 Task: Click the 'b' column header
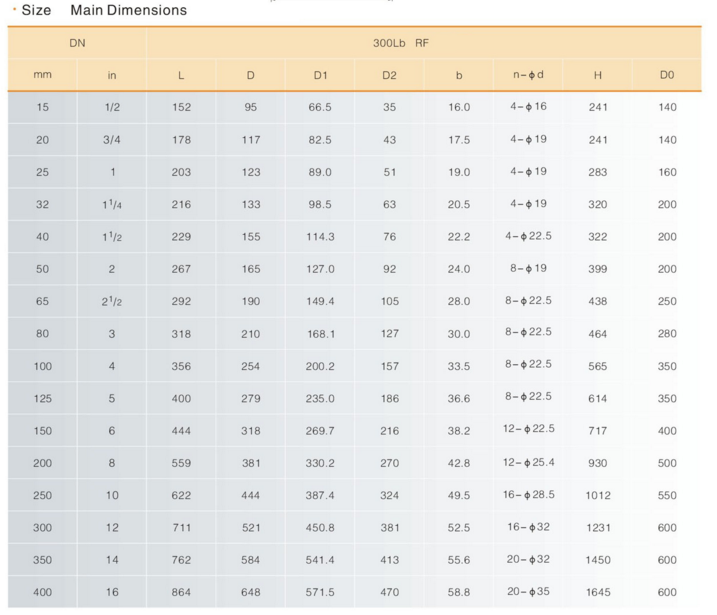pos(459,75)
